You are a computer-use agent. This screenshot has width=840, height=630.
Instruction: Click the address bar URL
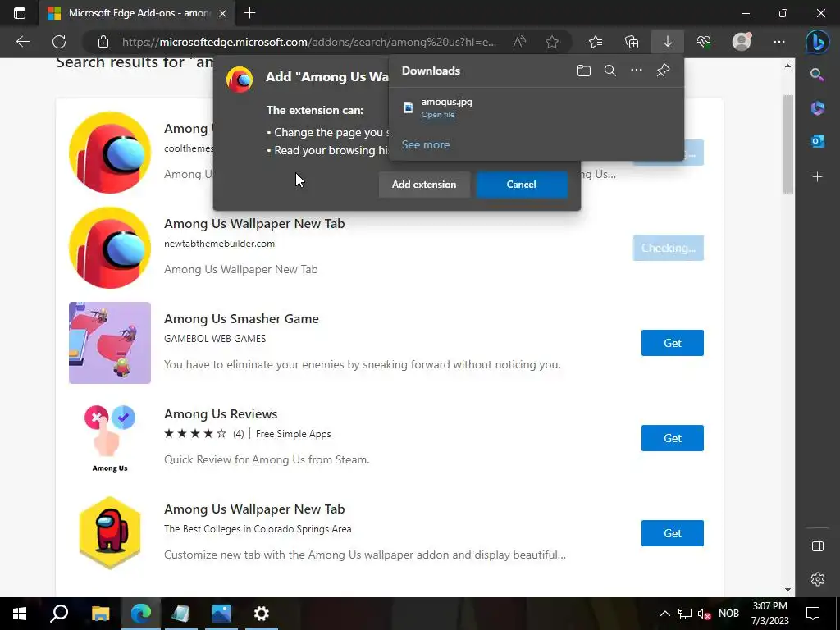point(309,42)
